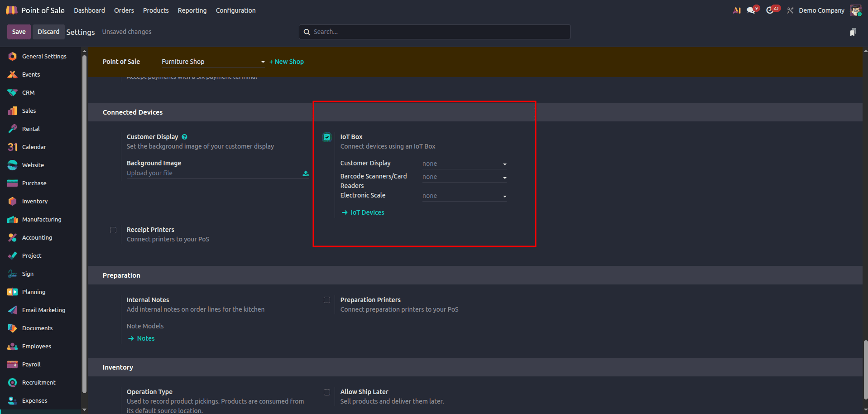
Task: Enable the Allow Ship Later checkbox
Action: click(327, 392)
